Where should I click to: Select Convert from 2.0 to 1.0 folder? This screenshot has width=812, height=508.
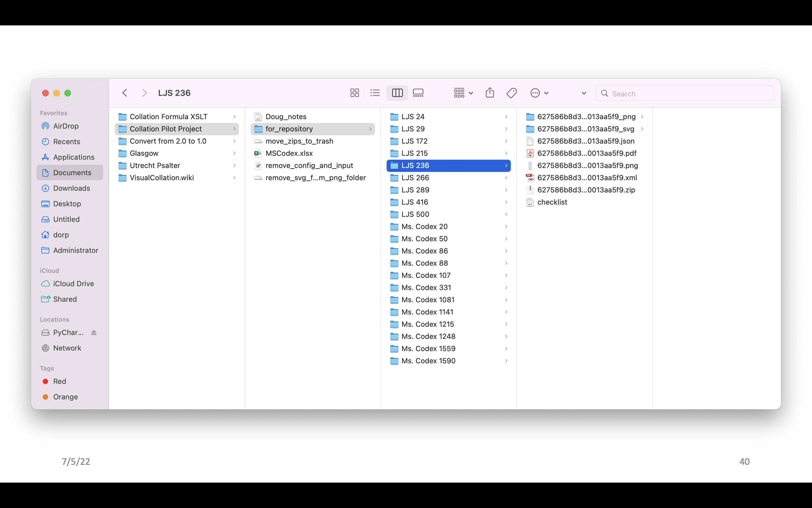(x=177, y=141)
